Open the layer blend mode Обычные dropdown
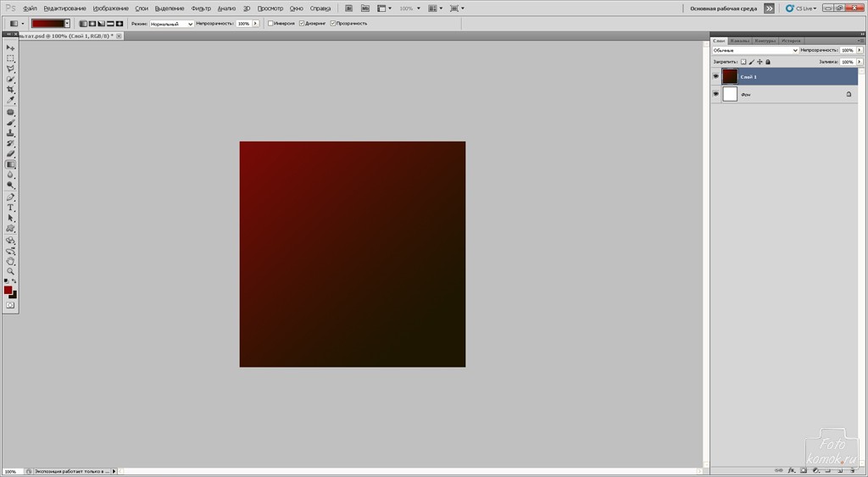Viewport: 868px width, 477px height. [755, 50]
